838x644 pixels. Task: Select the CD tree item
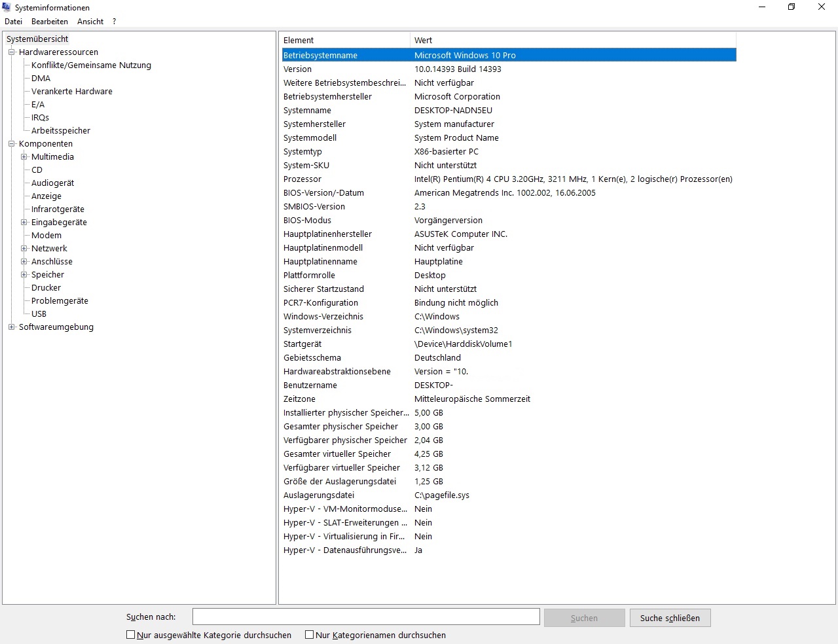tap(37, 170)
